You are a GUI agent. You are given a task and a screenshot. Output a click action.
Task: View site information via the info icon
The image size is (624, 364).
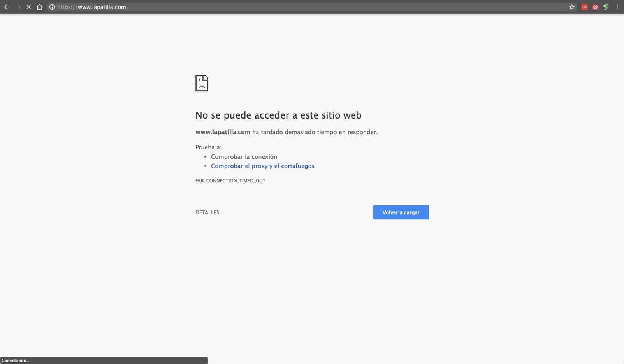(52, 7)
